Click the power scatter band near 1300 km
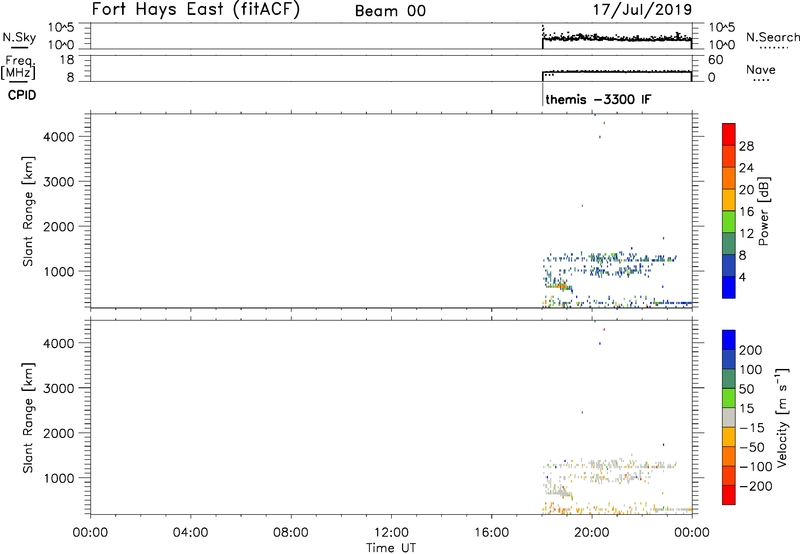 tap(610, 258)
